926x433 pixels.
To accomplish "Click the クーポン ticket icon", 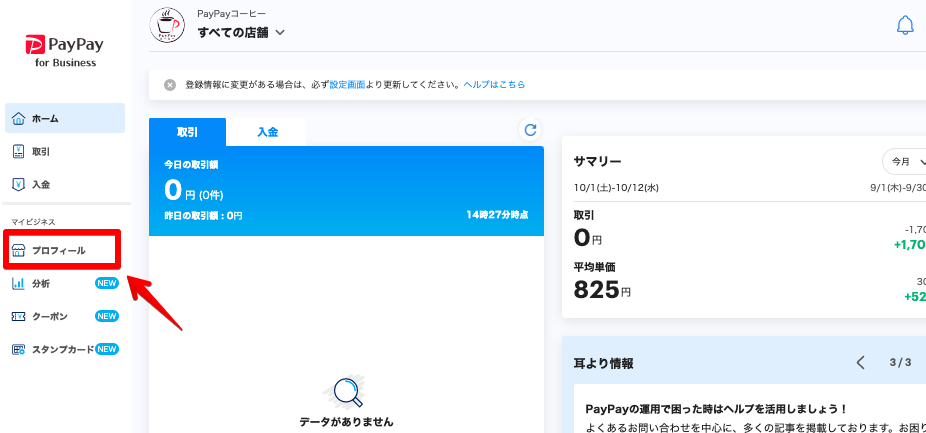I will click(x=19, y=317).
